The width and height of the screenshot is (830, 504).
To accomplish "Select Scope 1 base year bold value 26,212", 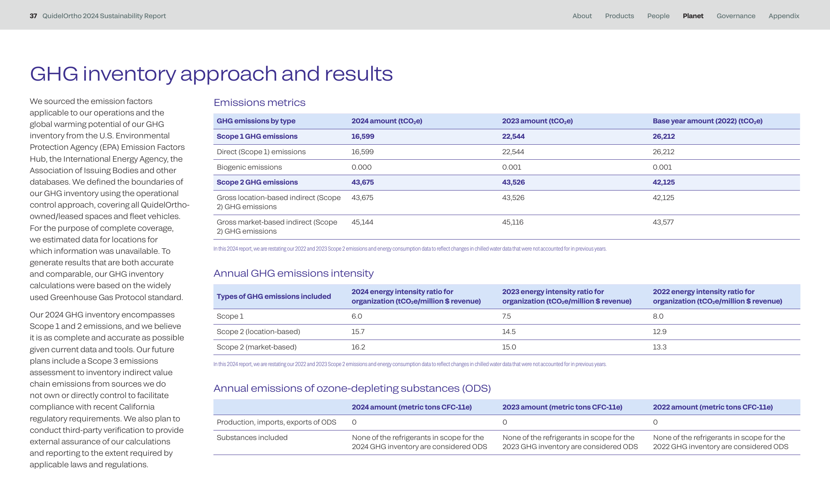I will click(x=664, y=136).
